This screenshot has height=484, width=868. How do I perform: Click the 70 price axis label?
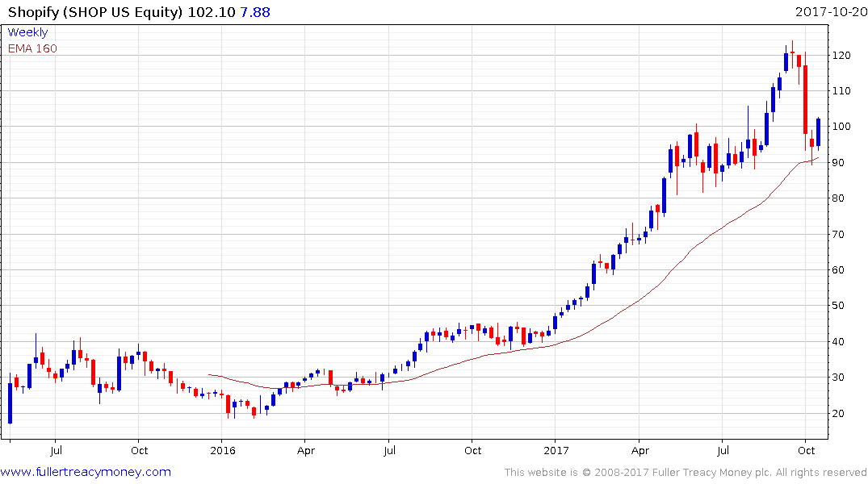838,235
